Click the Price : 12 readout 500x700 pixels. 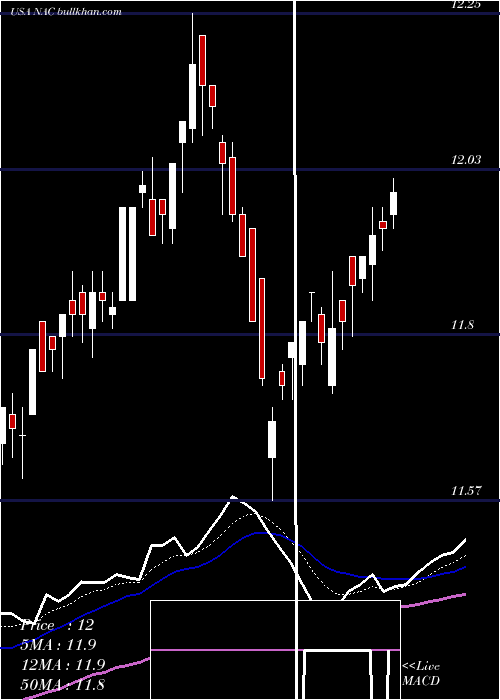tap(58, 625)
